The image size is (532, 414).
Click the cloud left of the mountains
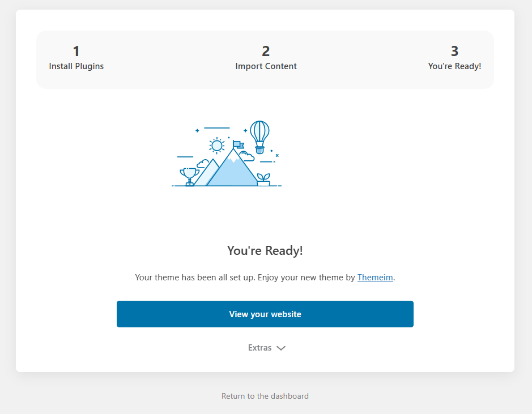203,164
